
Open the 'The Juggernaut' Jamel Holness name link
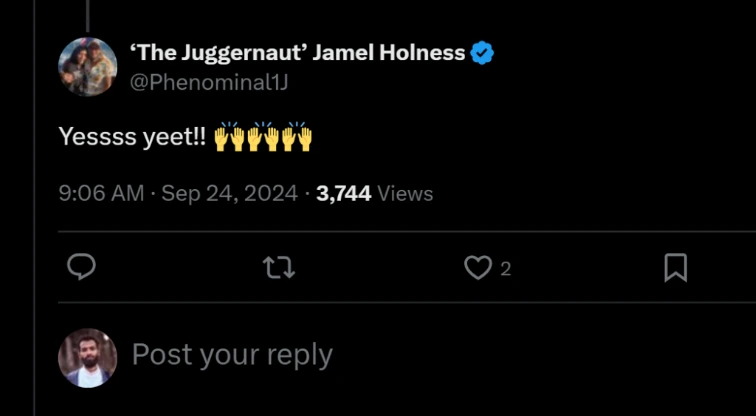coord(298,54)
